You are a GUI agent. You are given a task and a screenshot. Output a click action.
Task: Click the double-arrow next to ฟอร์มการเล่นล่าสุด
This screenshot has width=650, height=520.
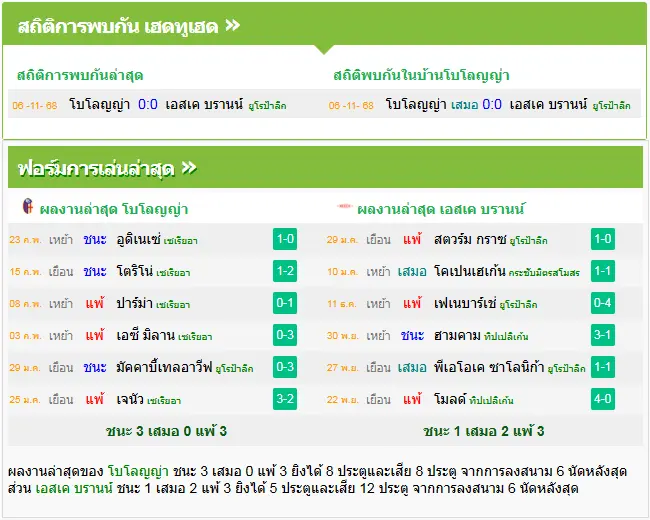[x=189, y=168]
